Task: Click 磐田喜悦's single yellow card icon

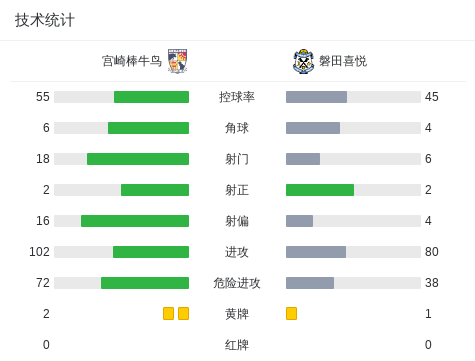Action: tap(291, 314)
